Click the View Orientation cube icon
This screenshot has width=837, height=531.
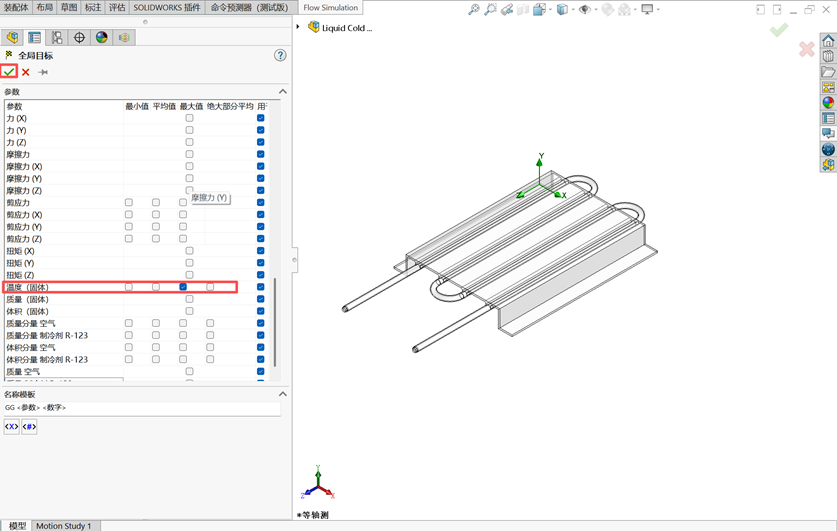[x=539, y=9]
